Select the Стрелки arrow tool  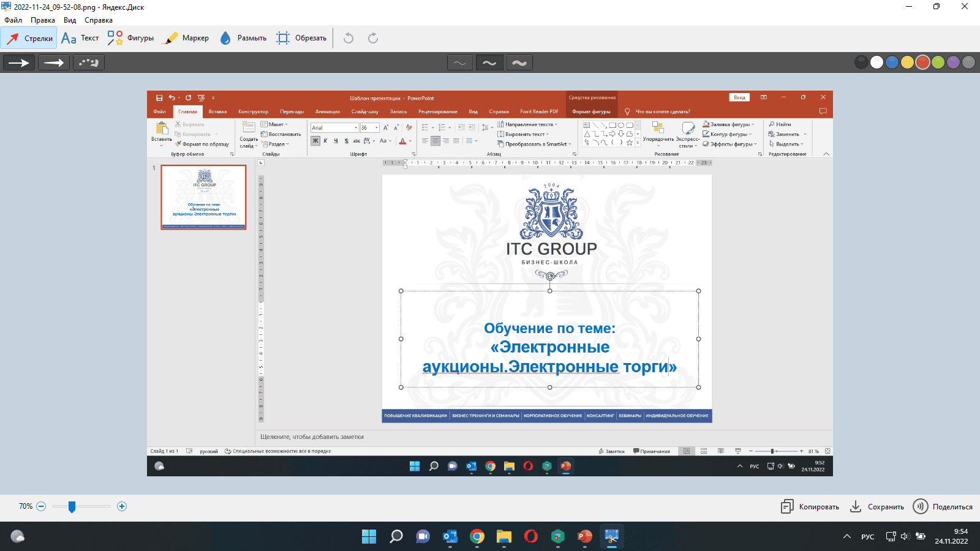pyautogui.click(x=29, y=38)
